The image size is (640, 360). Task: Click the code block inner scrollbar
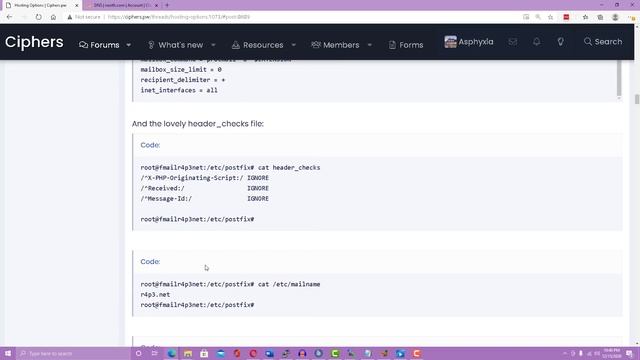pos(619,78)
